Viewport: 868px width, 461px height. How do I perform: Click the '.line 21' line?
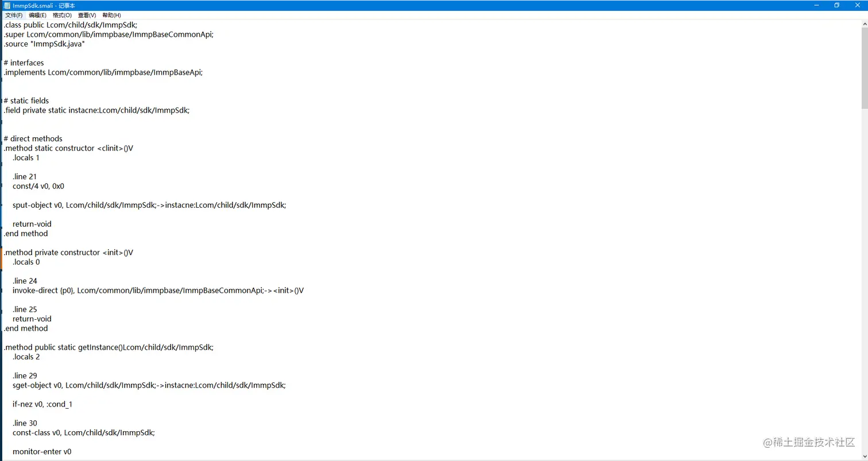click(25, 176)
